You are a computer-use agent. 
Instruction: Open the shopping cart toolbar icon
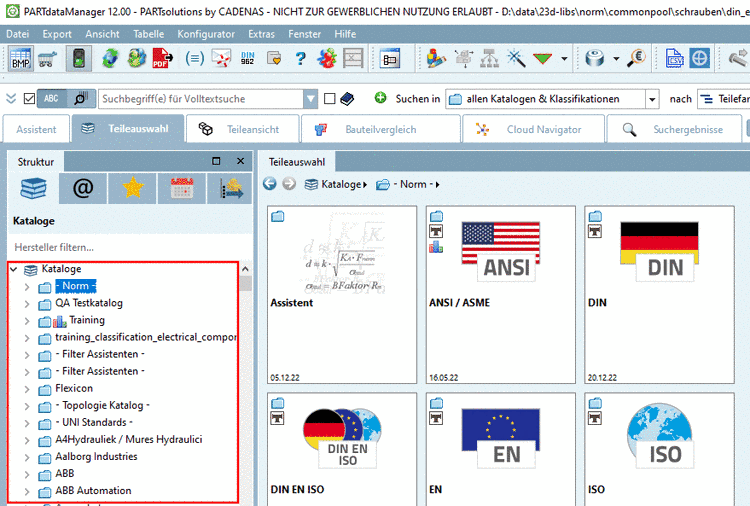click(x=47, y=59)
